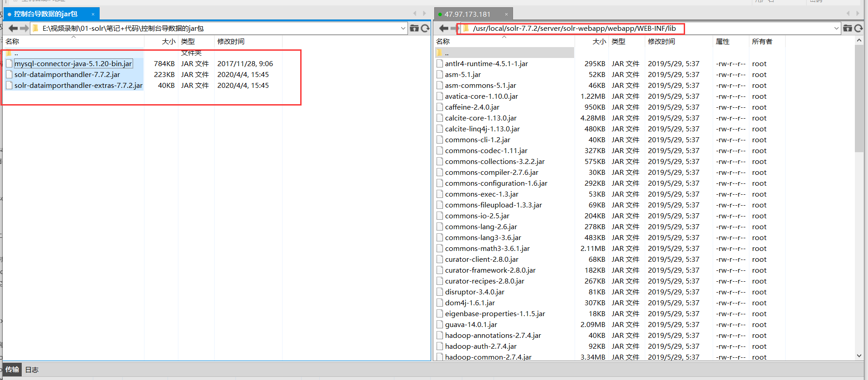Go forward in remote pane navigation
Viewport: 868px width, 380px height.
click(454, 29)
